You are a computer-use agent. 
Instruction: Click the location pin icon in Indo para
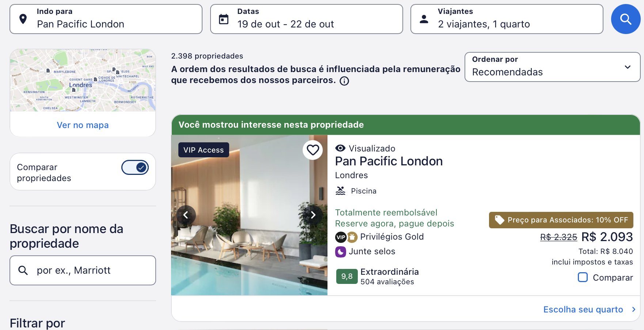23,19
